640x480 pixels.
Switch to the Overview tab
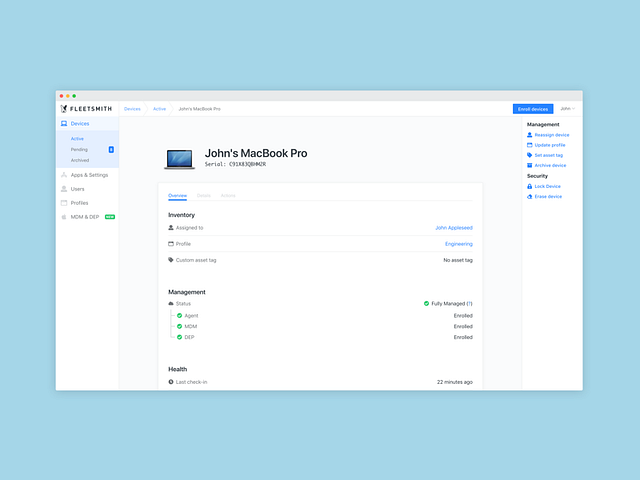pyautogui.click(x=178, y=196)
